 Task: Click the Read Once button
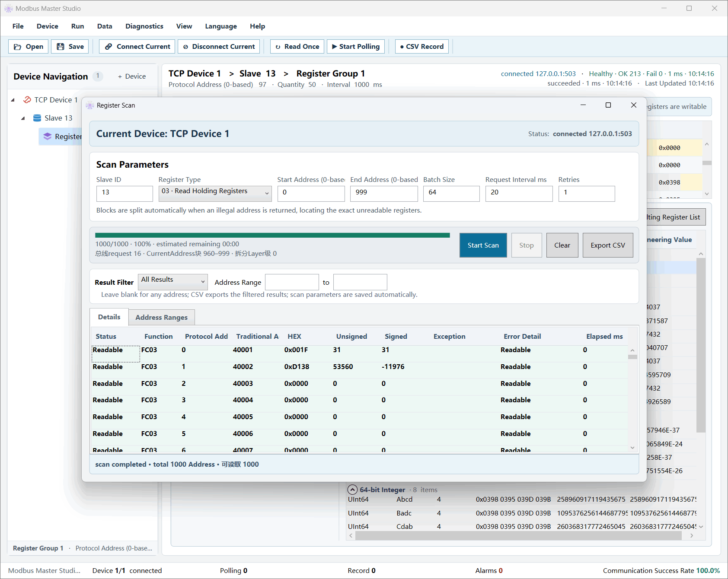click(x=297, y=47)
